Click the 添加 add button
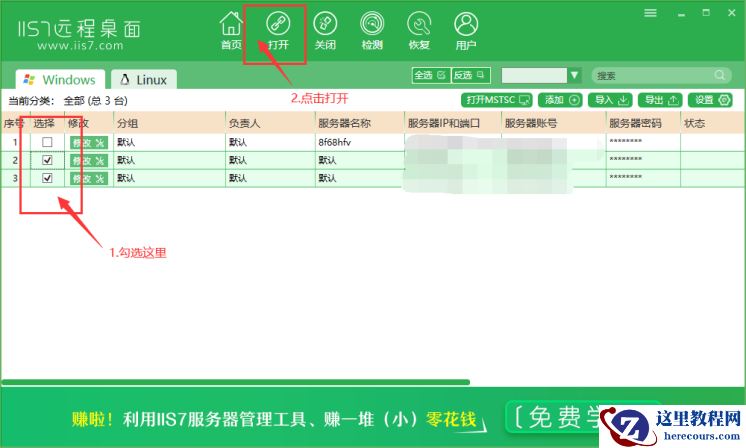Screen dimensions: 746x448 [x=560, y=100]
